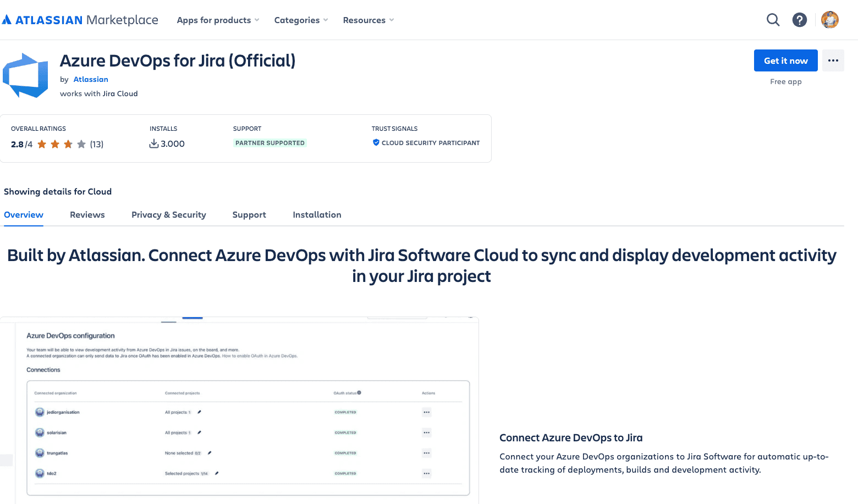Expand Apps for products menu
The image size is (858, 504).
pyautogui.click(x=218, y=20)
